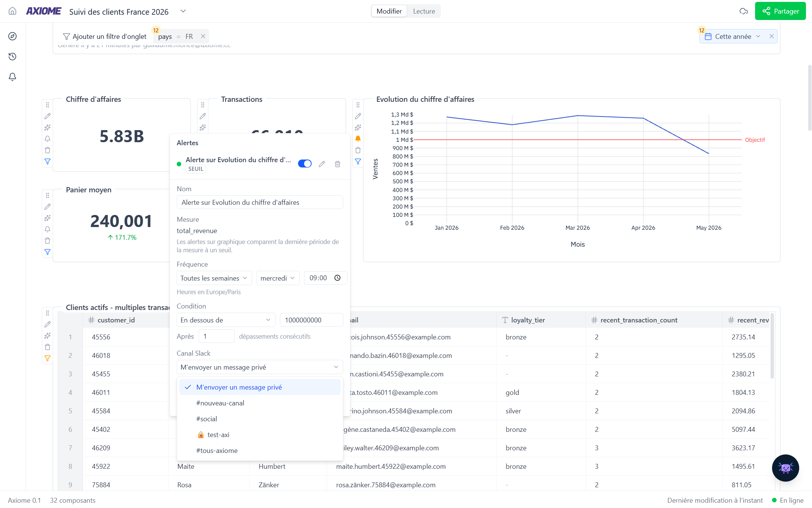Screen dimensions: 812x508
Task: Click the 1000000000 threshold input
Action: click(x=312, y=320)
